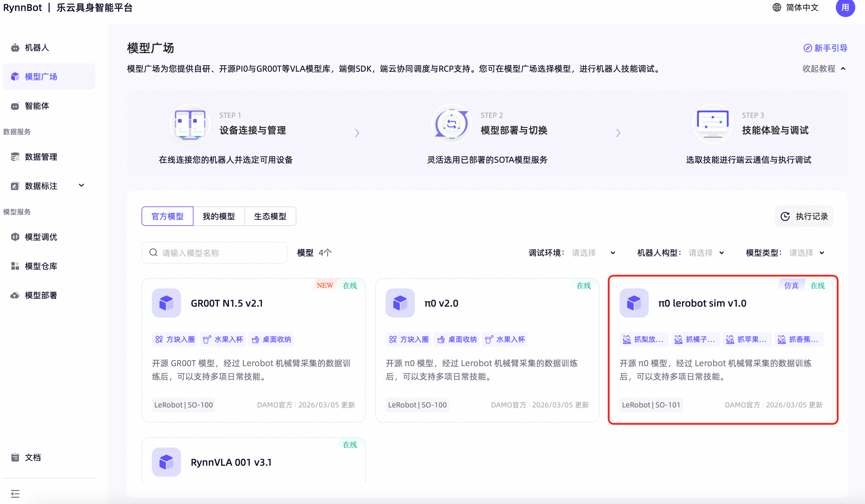Switch to the 我的模型 tab
865x504 pixels.
coord(219,216)
